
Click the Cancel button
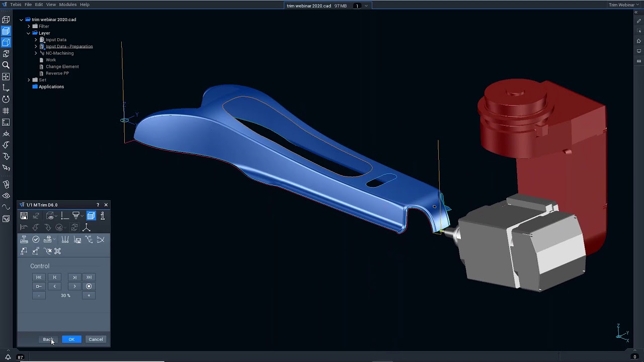point(96,339)
